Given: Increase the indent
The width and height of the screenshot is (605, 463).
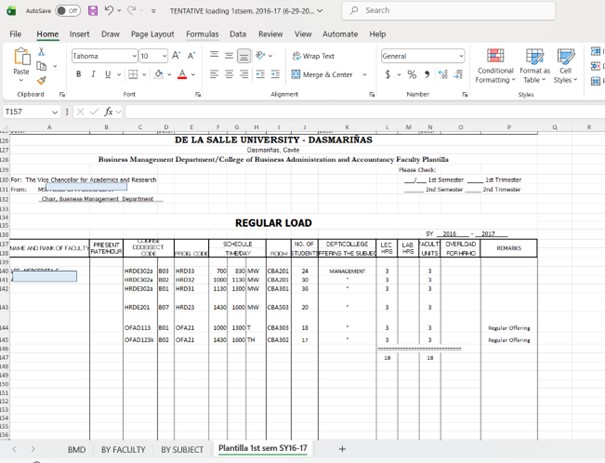Looking at the screenshot, I should coord(275,74).
